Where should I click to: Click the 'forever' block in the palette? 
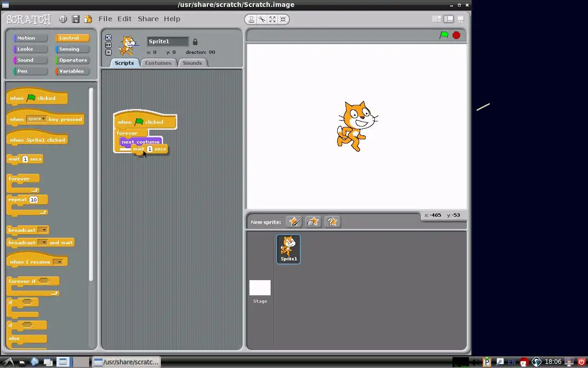pos(23,183)
